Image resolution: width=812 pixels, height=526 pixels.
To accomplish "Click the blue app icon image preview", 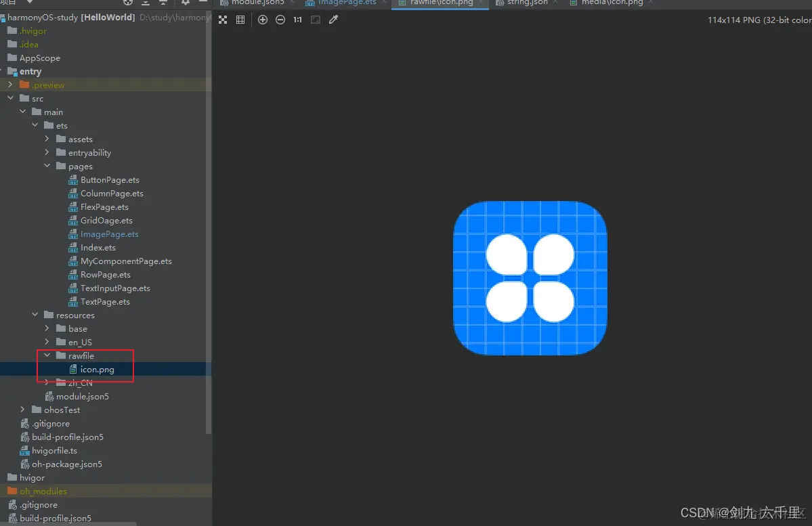I will (530, 278).
